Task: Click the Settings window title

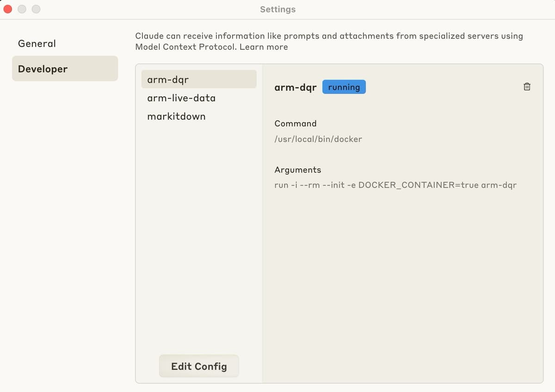Action: pyautogui.click(x=277, y=9)
